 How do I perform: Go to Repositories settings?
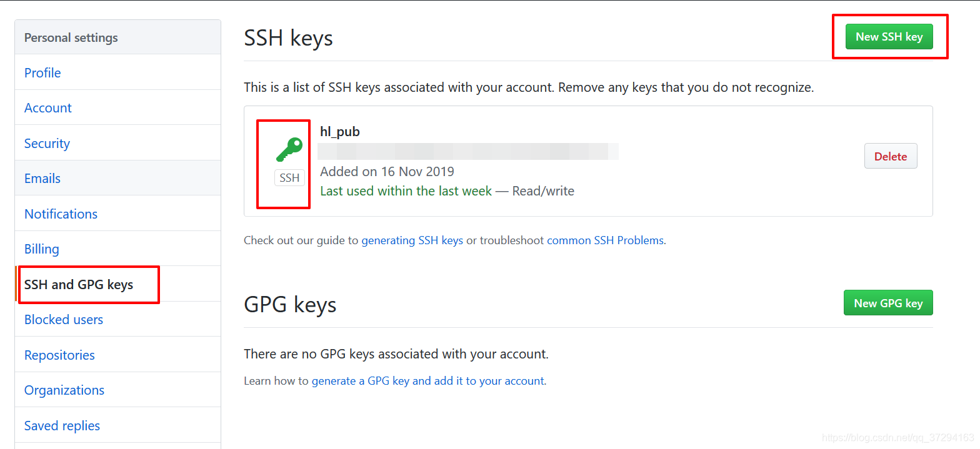point(59,355)
